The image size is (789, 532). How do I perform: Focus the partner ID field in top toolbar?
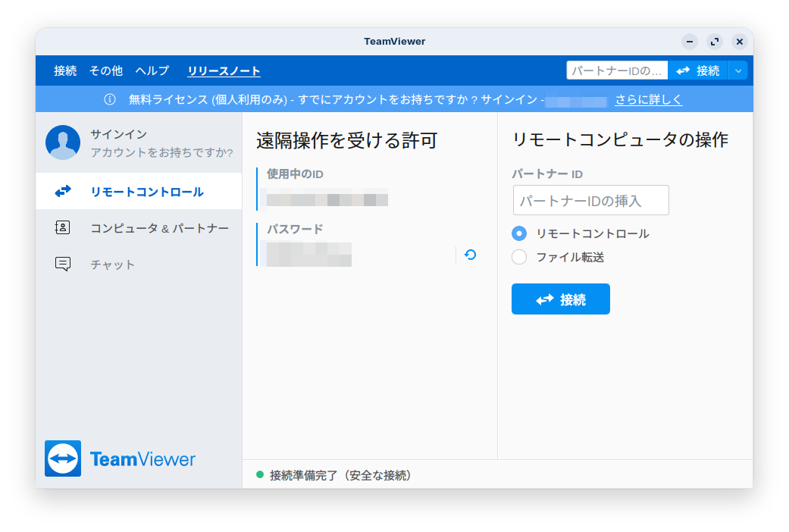coord(617,71)
